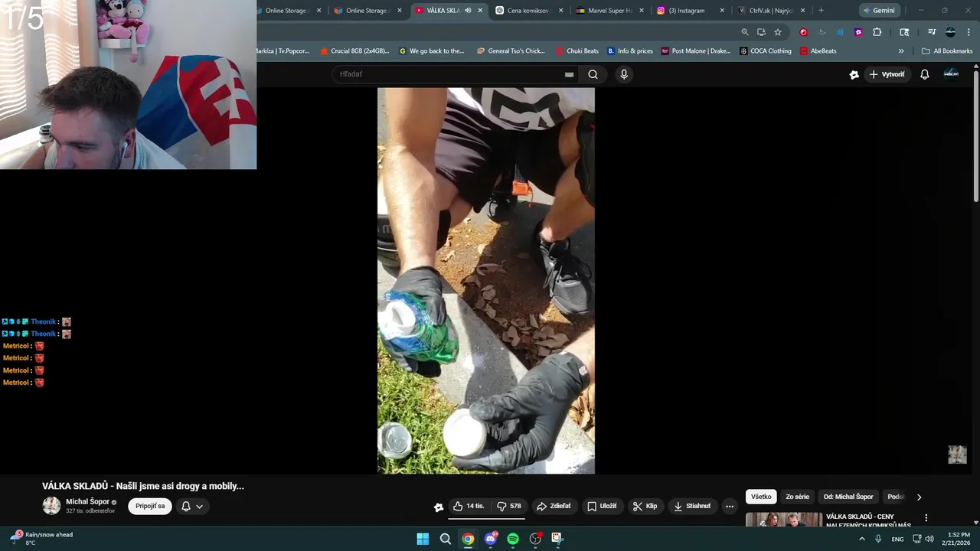
Task: Open the AbeBeats bookmark
Action: (818, 51)
